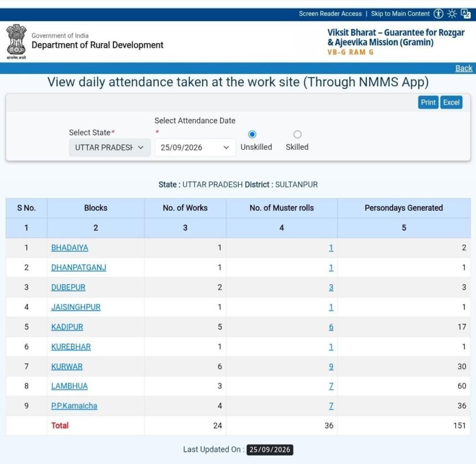Viewport: 476px width, 464px height.
Task: Click the Government of India emblem
Action: 17,42
